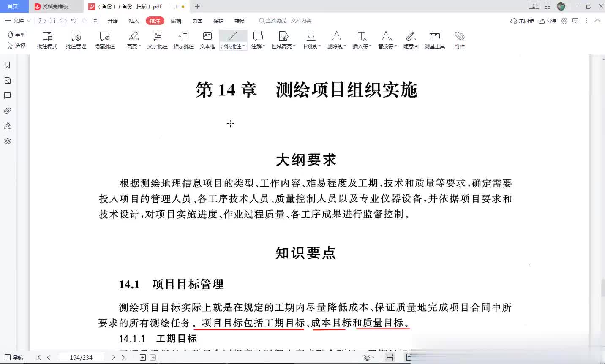Screen dimensions: 605x364
Task: Open the 测量工具 measuring tool
Action: click(x=434, y=40)
